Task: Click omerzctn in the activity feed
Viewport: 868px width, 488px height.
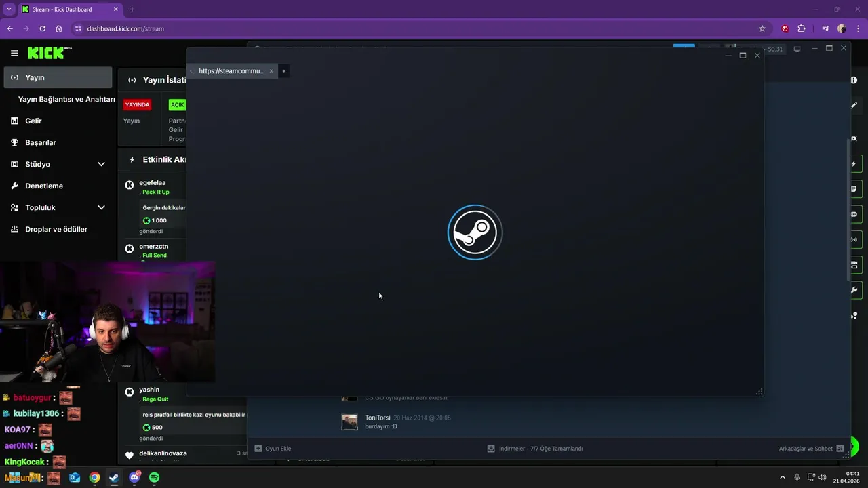Action: click(154, 246)
